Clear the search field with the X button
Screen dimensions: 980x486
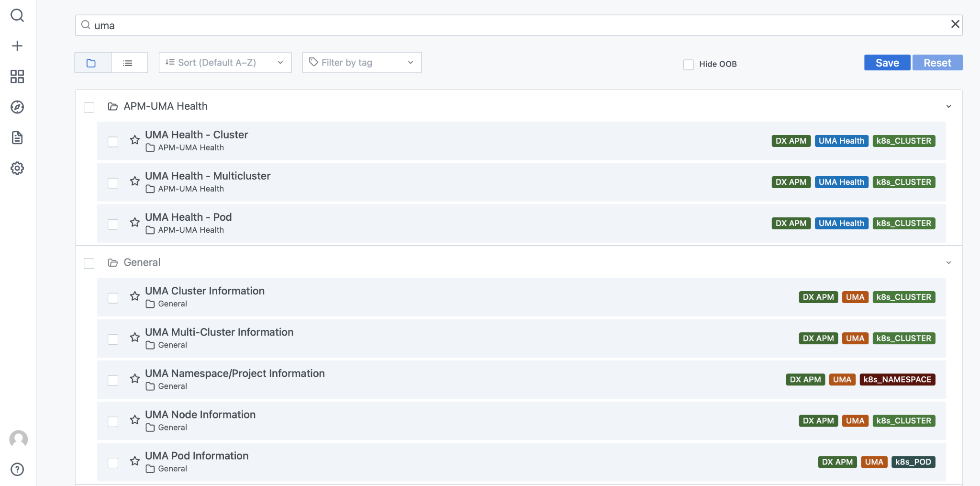(x=956, y=24)
